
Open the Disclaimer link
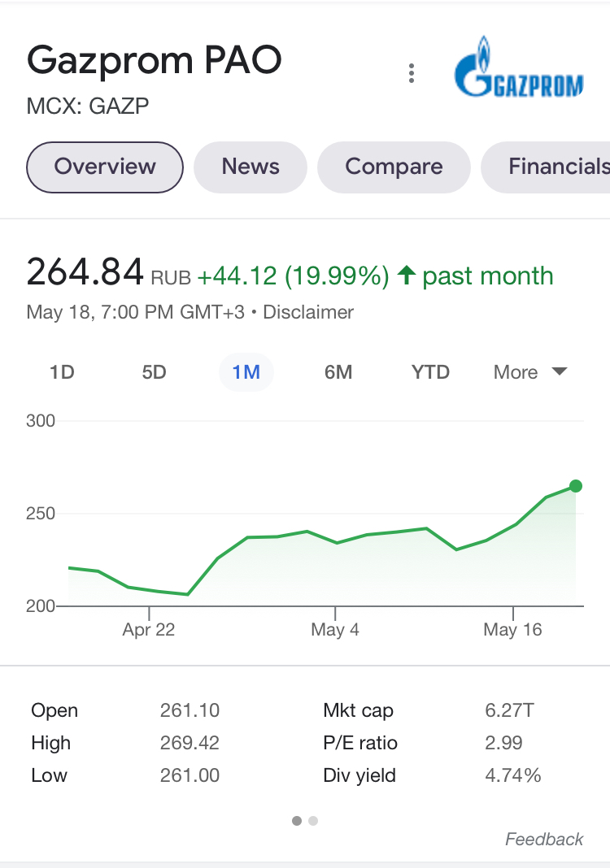point(308,312)
